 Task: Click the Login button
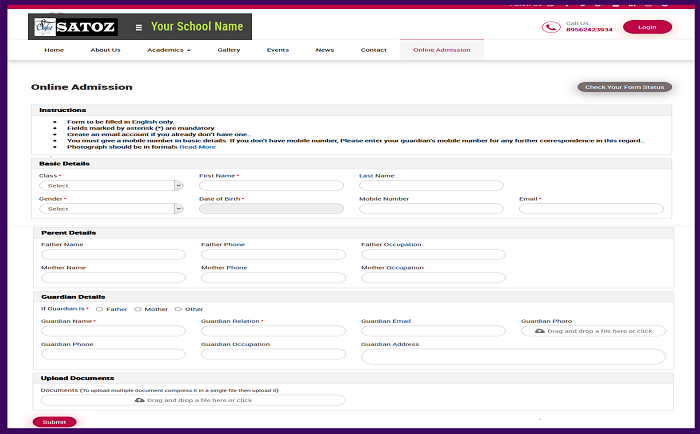[647, 27]
